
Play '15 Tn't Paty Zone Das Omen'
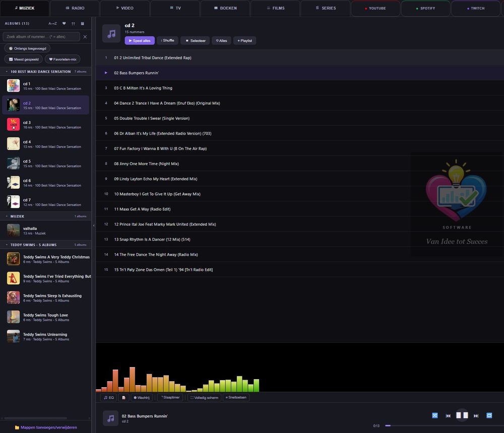coord(299,270)
